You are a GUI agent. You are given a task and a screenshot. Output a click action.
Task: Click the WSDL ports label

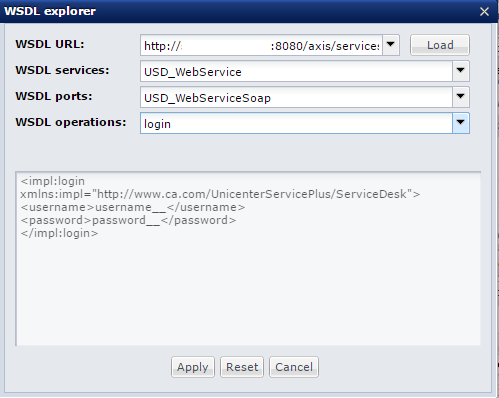tap(54, 96)
